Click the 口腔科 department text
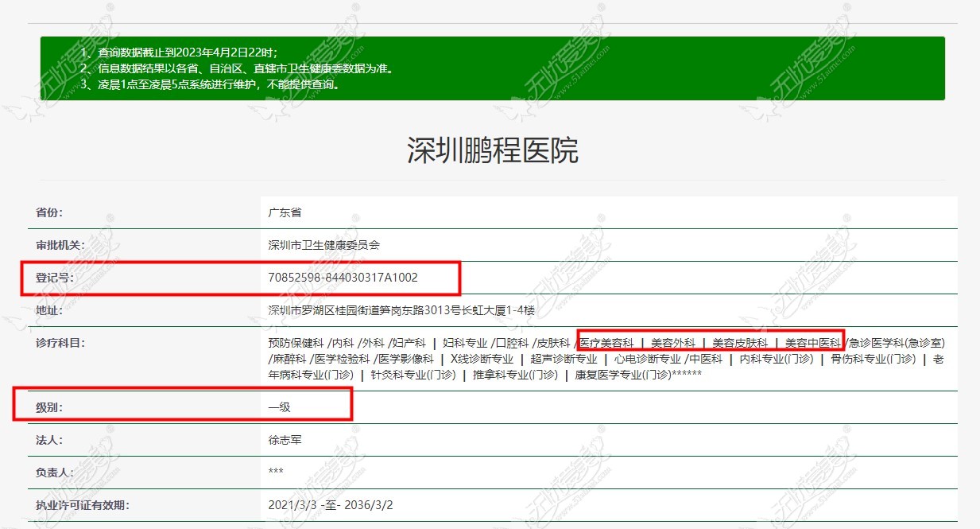The image size is (980, 529). [x=513, y=342]
